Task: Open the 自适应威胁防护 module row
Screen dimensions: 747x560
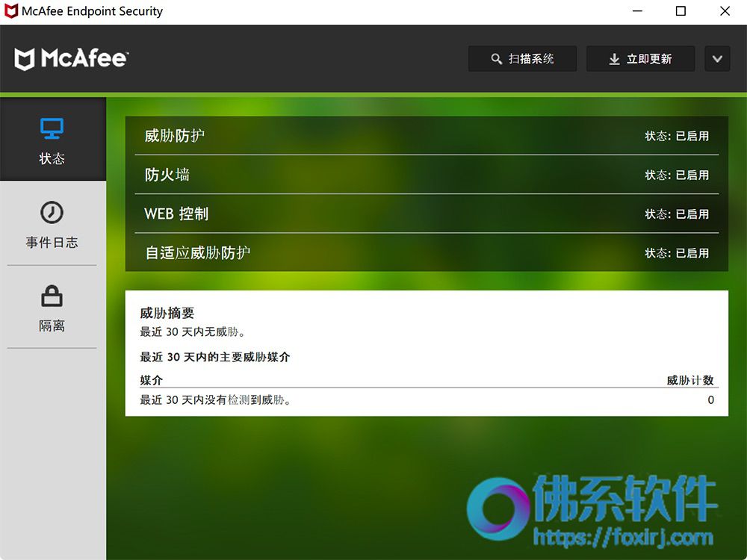Action: pos(427,253)
